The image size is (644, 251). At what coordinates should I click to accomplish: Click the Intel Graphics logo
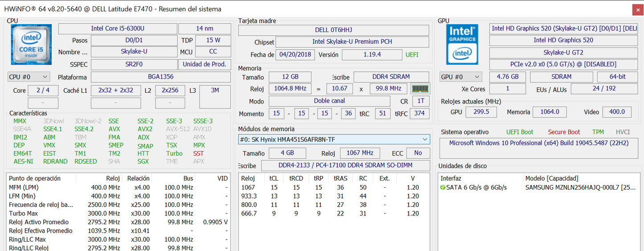point(462,44)
